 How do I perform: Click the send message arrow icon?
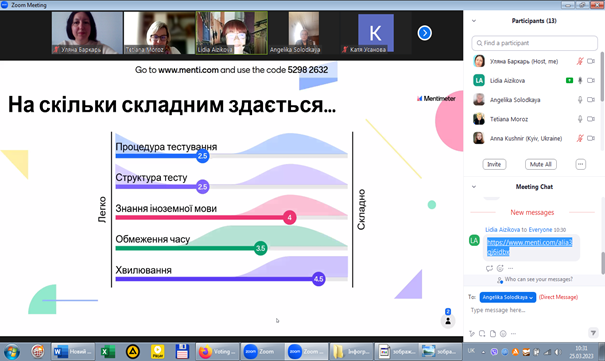pyautogui.click(x=593, y=332)
